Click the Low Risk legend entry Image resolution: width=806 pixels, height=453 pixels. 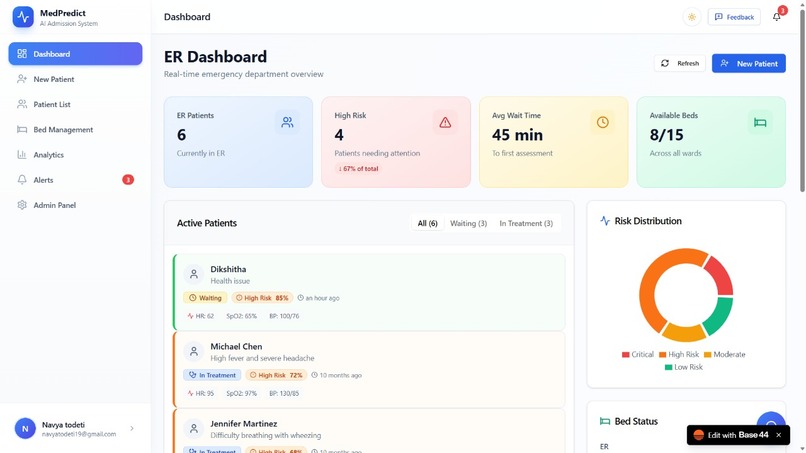coord(684,367)
